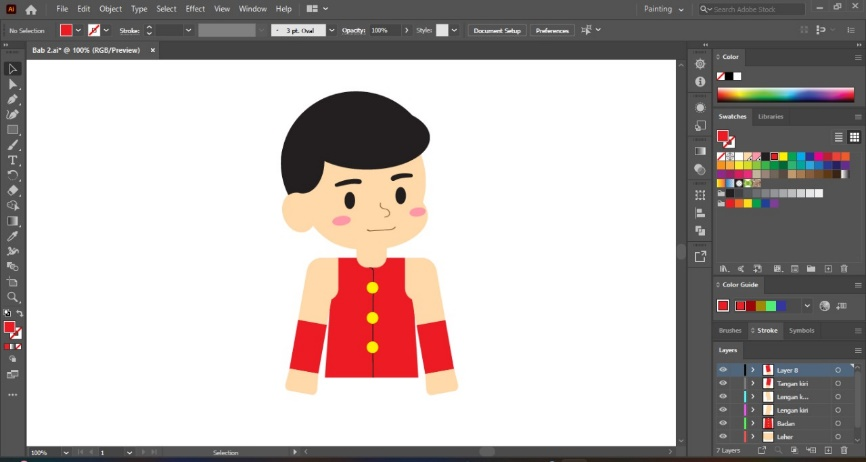
Task: Select the Zoom tool
Action: [12, 298]
